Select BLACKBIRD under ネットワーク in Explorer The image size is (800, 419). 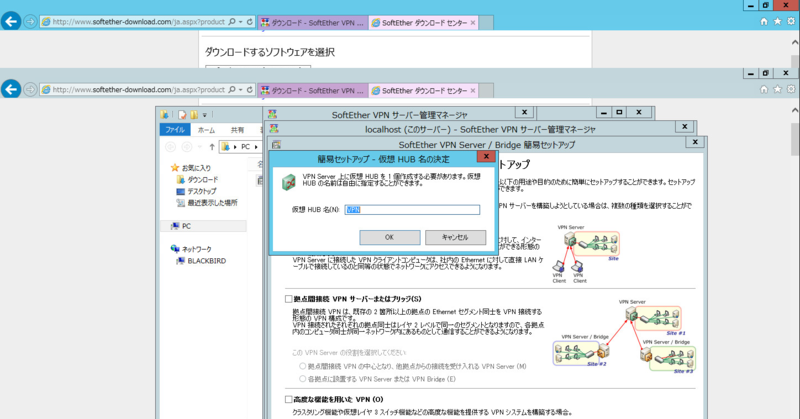click(x=201, y=261)
